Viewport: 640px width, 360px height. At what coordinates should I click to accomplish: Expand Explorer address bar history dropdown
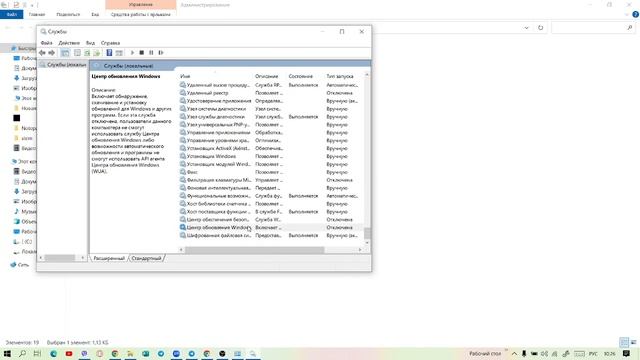527,28
